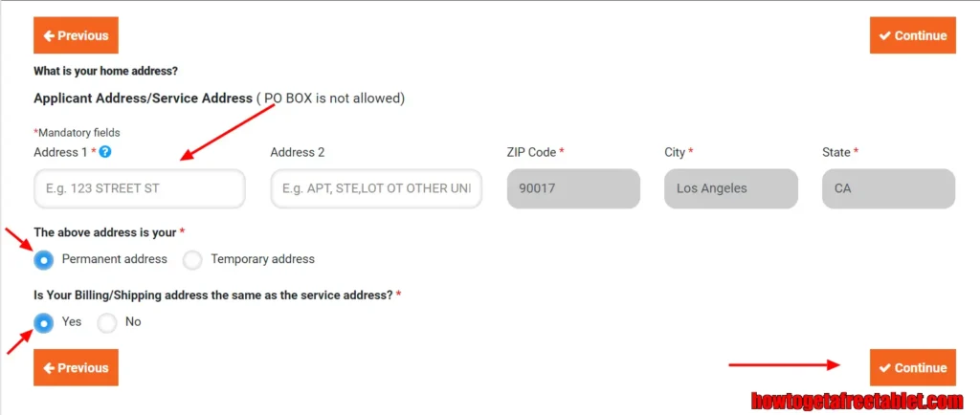This screenshot has width=980, height=415.
Task: Click the left arrow icon on bottom Previous
Action: tap(48, 367)
